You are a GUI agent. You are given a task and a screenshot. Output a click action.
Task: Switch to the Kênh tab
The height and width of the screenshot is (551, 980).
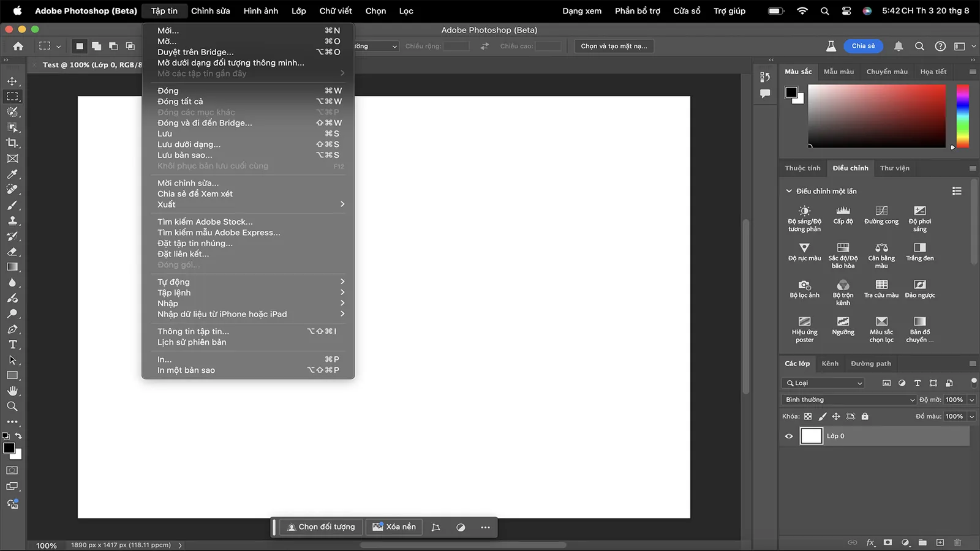pyautogui.click(x=830, y=364)
